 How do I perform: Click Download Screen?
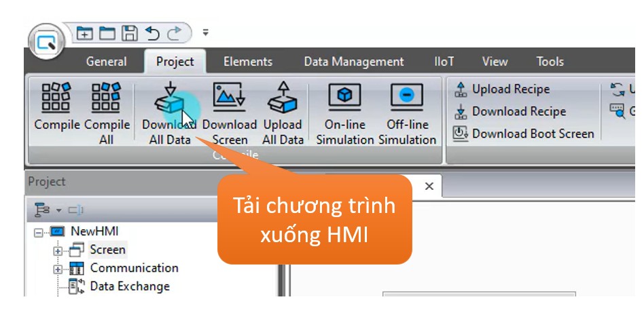pos(229,113)
